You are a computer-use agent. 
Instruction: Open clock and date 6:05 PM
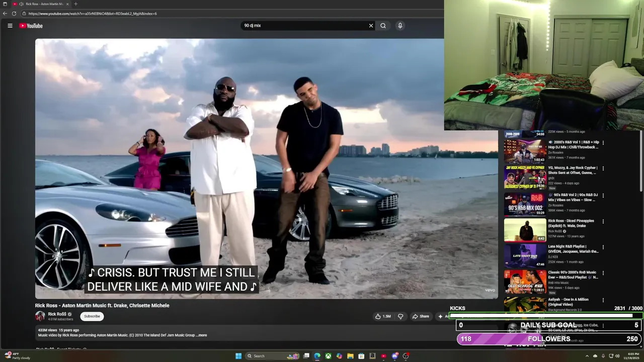tap(631, 356)
